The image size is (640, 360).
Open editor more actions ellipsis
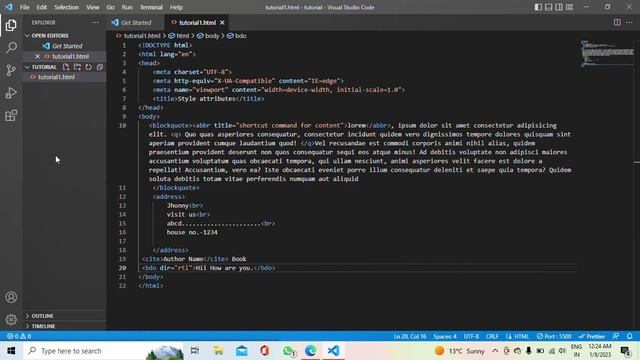(629, 22)
